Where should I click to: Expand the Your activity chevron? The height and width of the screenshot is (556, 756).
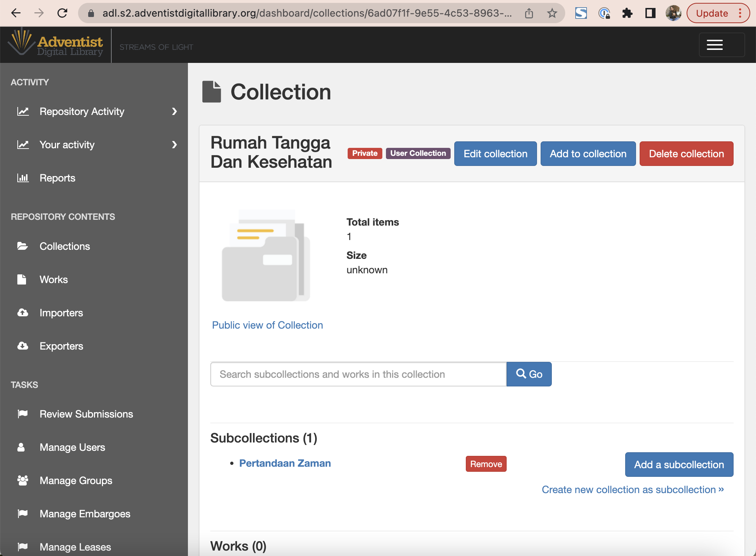click(x=175, y=145)
